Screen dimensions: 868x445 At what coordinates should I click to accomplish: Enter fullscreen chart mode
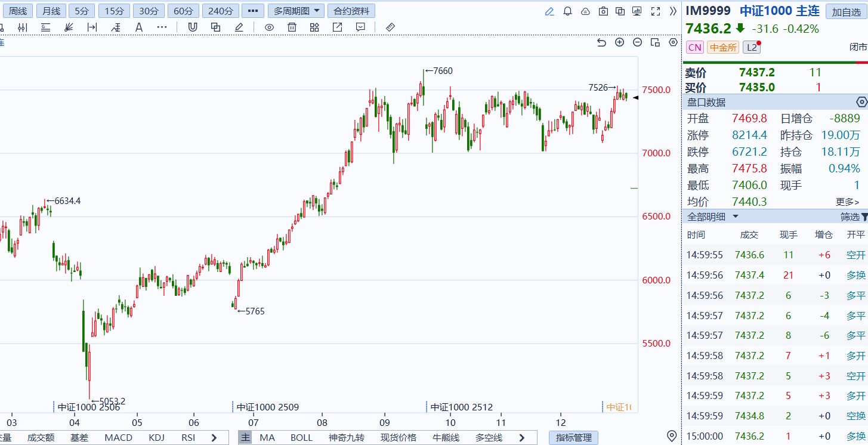coord(656,11)
